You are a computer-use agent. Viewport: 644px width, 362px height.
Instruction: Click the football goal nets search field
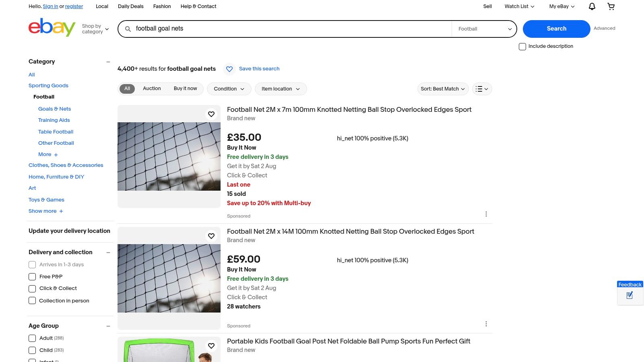(292, 29)
